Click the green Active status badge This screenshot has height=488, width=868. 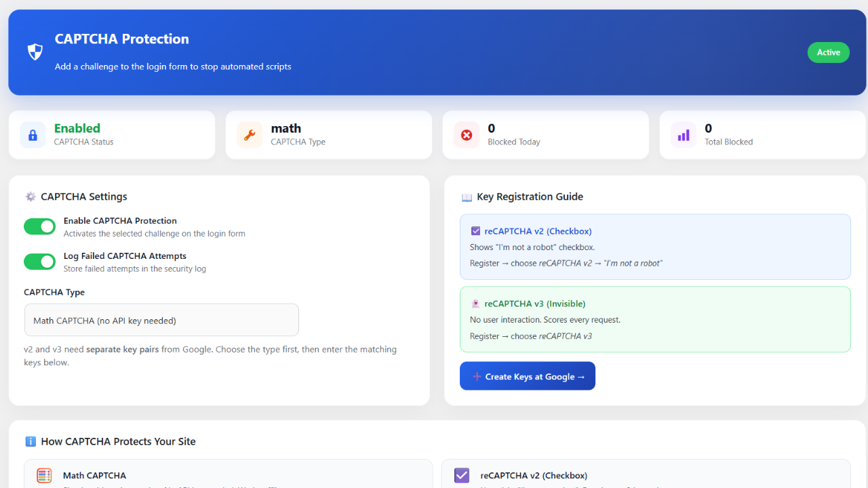point(829,52)
